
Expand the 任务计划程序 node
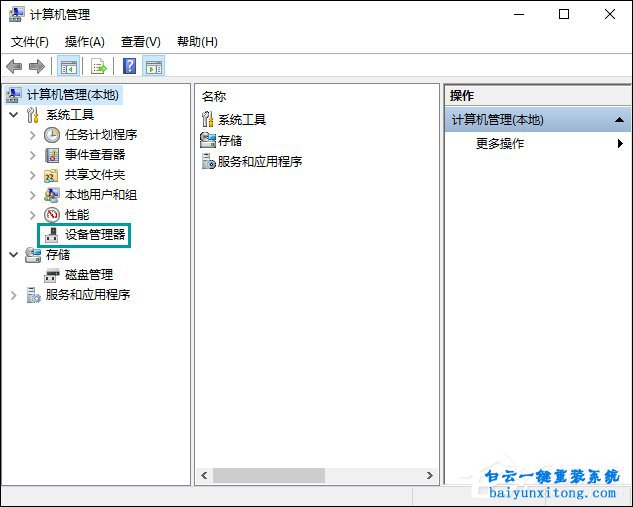coord(33,135)
